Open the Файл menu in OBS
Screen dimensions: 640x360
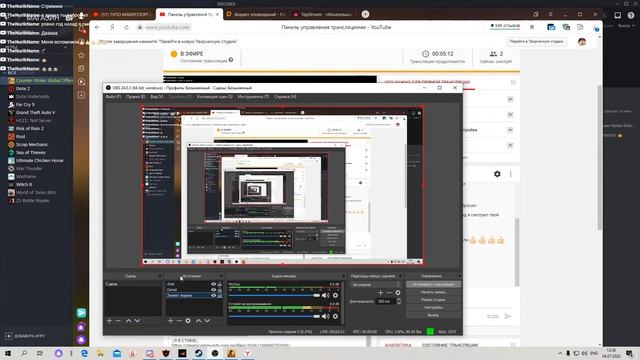click(x=113, y=97)
